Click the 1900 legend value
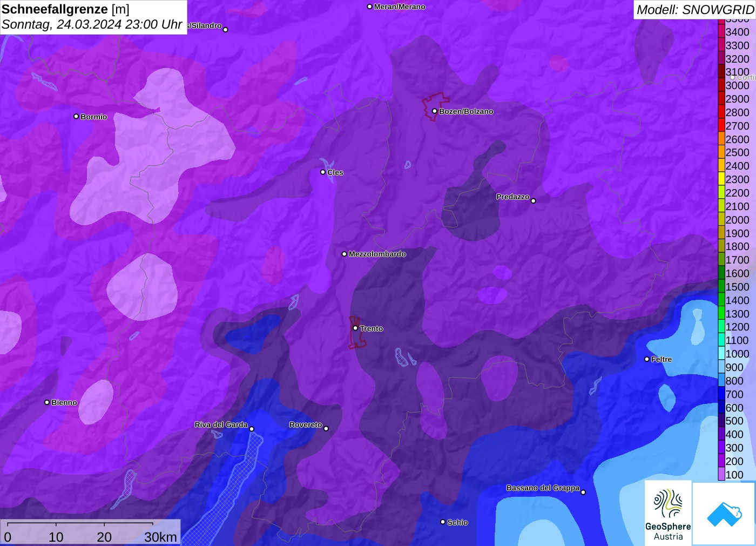This screenshot has width=756, height=546. pos(737,233)
